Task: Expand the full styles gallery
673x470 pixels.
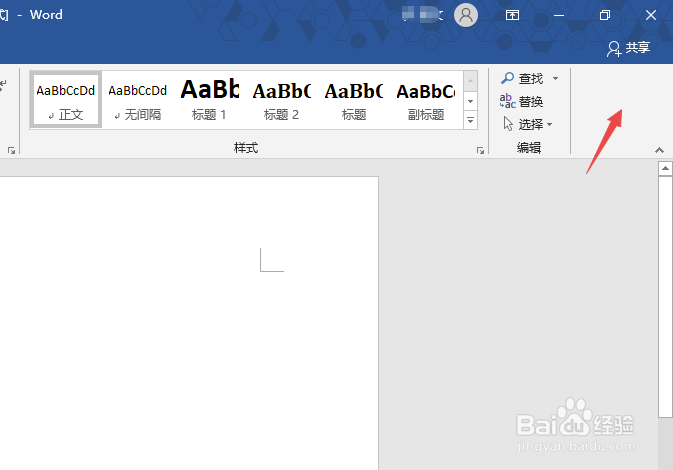Action: [470, 120]
